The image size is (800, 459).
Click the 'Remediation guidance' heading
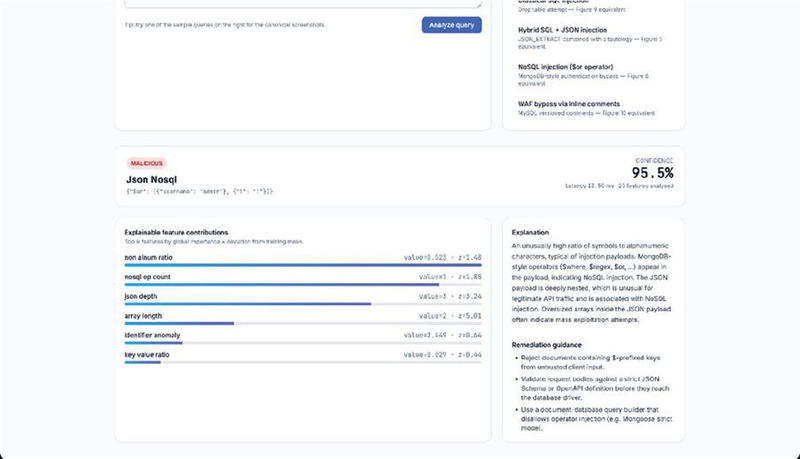tap(546, 345)
